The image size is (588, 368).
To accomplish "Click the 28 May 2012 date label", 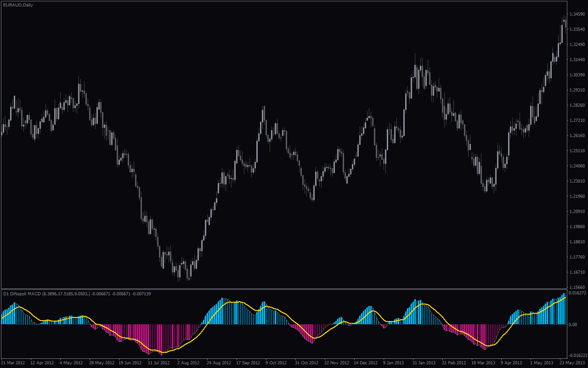I will [102, 363].
